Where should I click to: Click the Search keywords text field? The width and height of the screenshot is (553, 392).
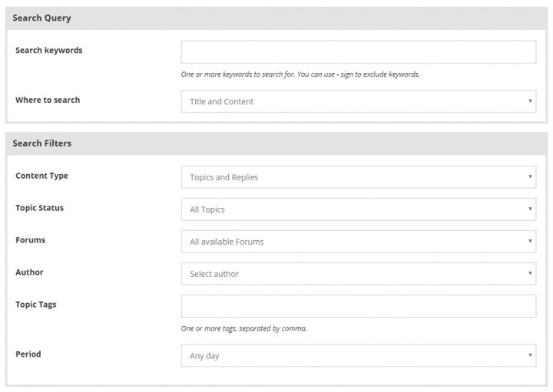(359, 52)
